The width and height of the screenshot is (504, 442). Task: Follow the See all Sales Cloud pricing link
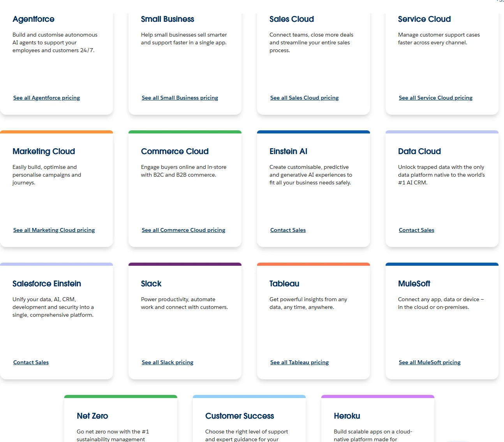[x=305, y=98]
